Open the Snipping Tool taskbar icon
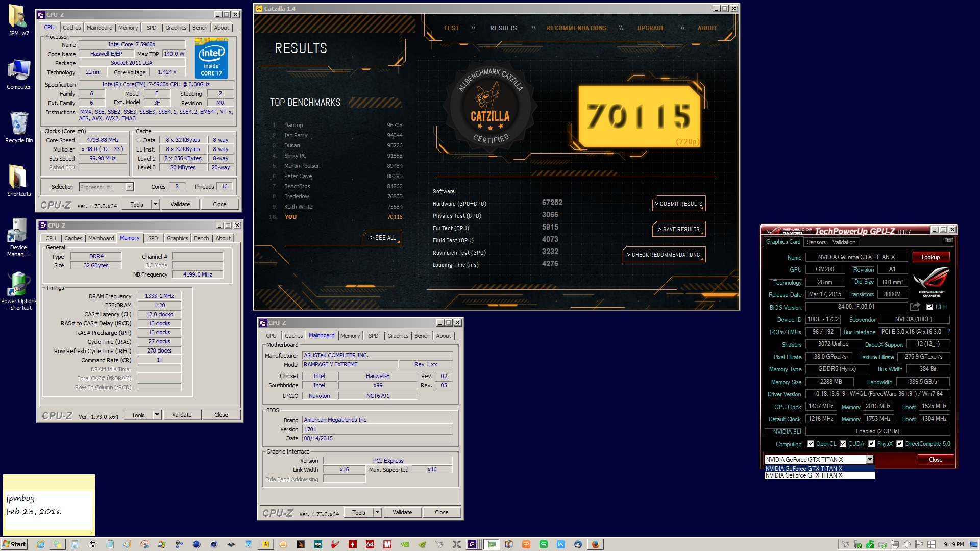The width and height of the screenshot is (980, 551). tap(144, 544)
